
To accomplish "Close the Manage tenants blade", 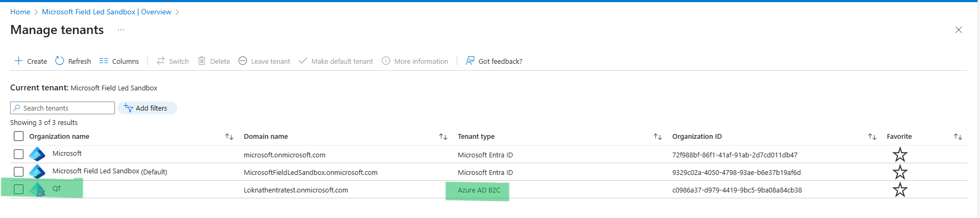I will (x=959, y=30).
